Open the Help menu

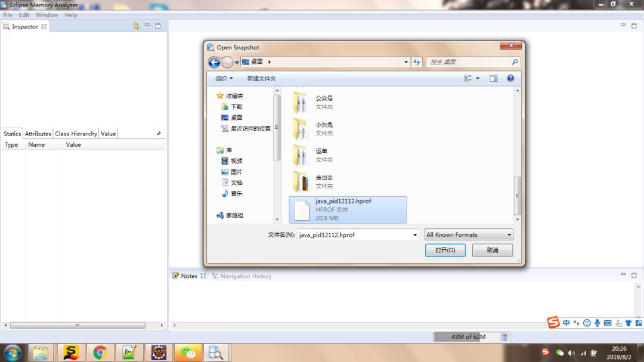(x=70, y=15)
